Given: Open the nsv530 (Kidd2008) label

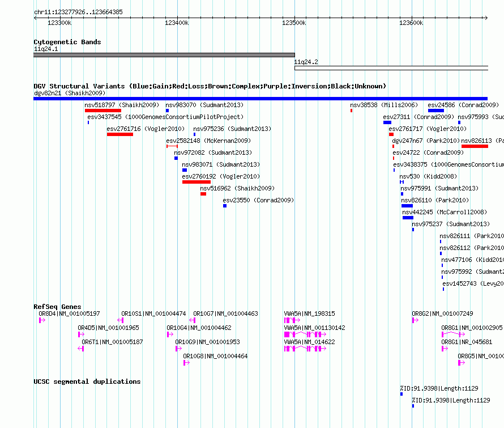Looking at the screenshot, I should click(x=428, y=176).
